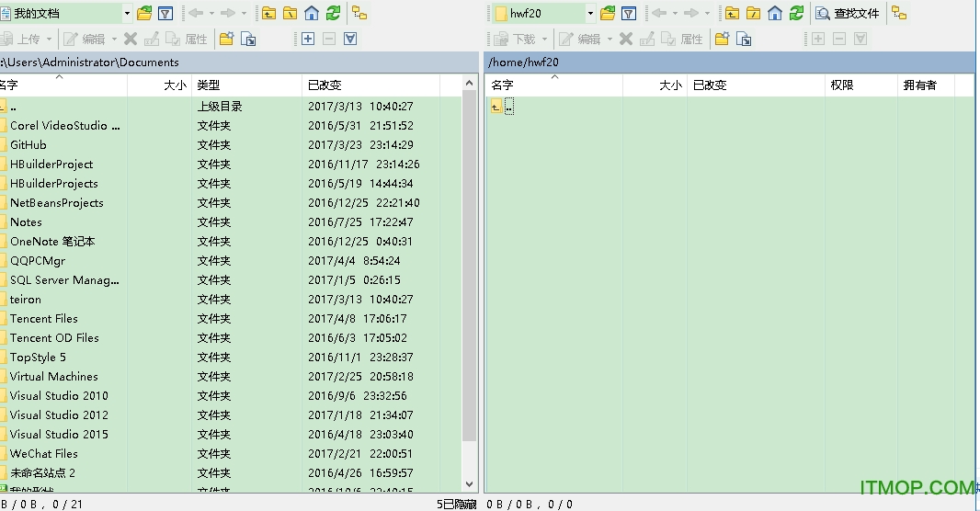Screen dimensions: 980x511
Task: Refresh the local Documents panel
Action: coord(333,13)
